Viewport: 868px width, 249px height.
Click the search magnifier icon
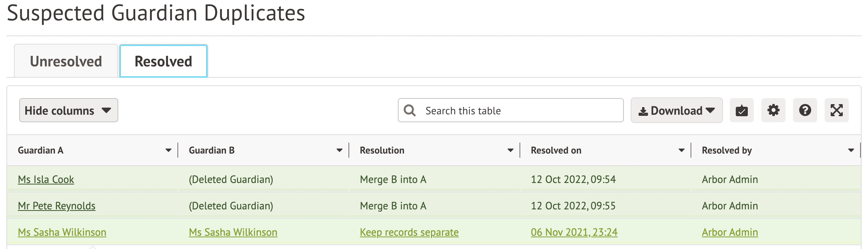point(410,111)
